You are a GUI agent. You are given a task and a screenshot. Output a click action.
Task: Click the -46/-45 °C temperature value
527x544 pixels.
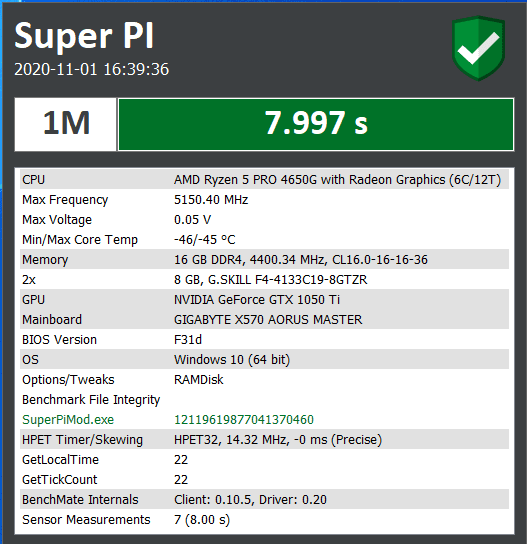click(205, 240)
